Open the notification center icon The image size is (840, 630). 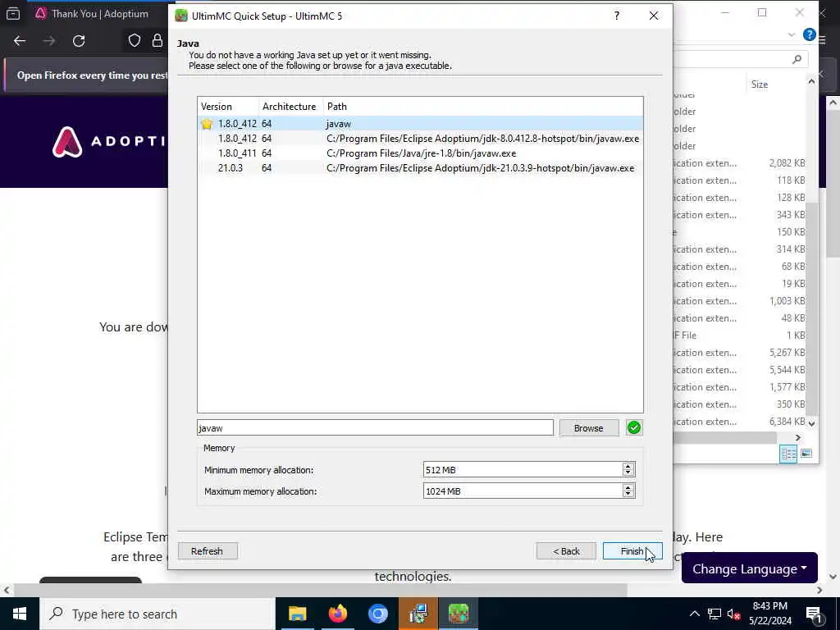814,614
